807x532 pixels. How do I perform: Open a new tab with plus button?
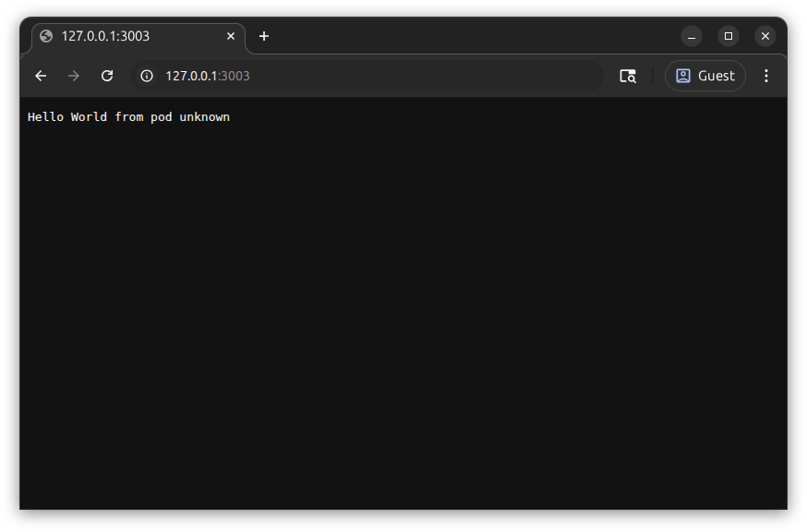[264, 36]
